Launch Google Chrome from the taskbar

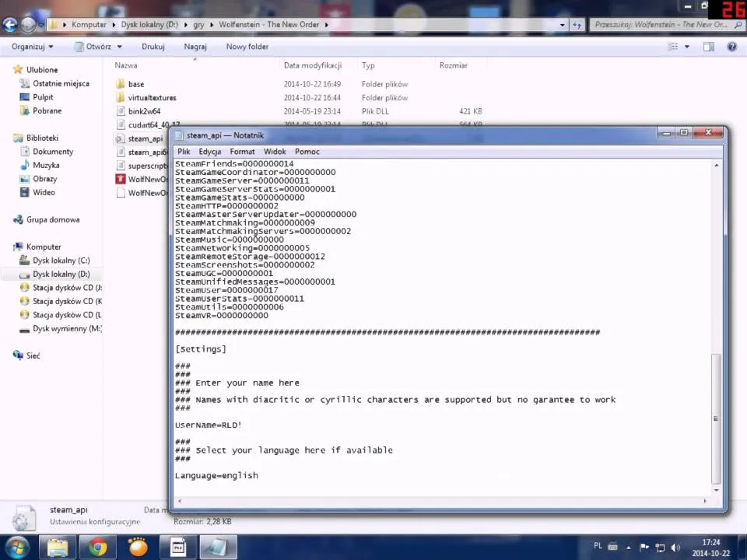97,547
